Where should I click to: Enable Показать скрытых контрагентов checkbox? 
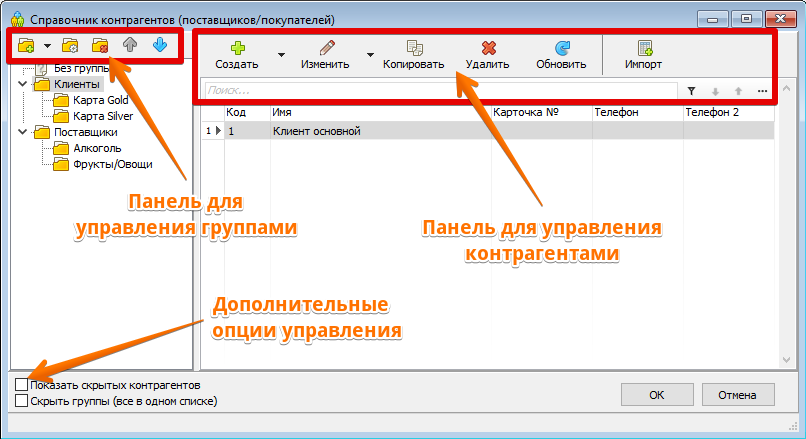21,385
